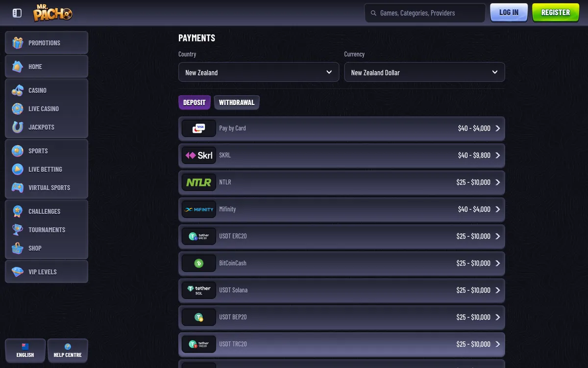588x368 pixels.
Task: Click the Sports ball icon
Action: [x=18, y=151]
